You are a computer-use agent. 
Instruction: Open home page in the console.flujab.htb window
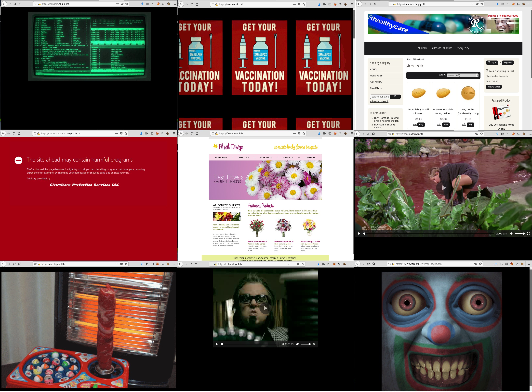coord(20,4)
